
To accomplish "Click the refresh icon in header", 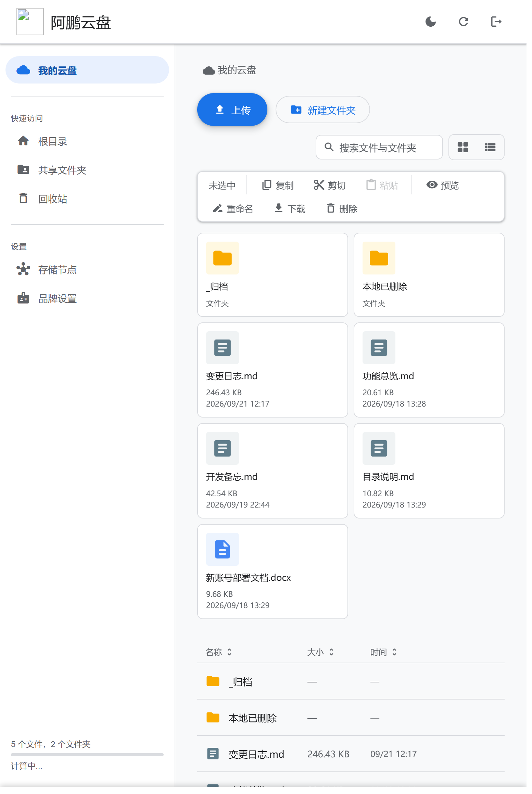I will tap(463, 22).
